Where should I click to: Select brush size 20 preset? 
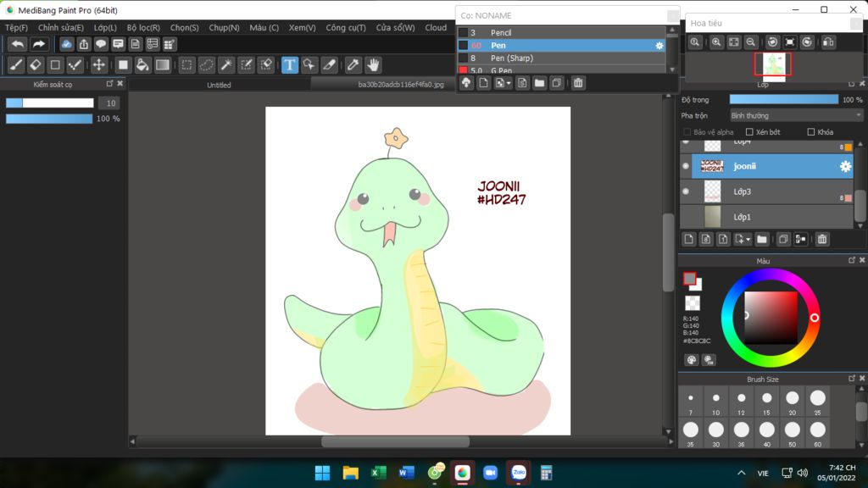[x=793, y=402]
